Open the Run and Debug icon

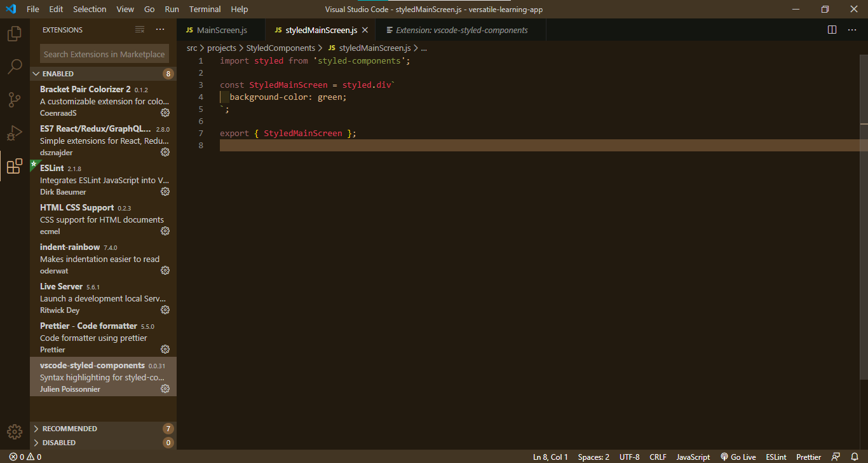(x=14, y=133)
